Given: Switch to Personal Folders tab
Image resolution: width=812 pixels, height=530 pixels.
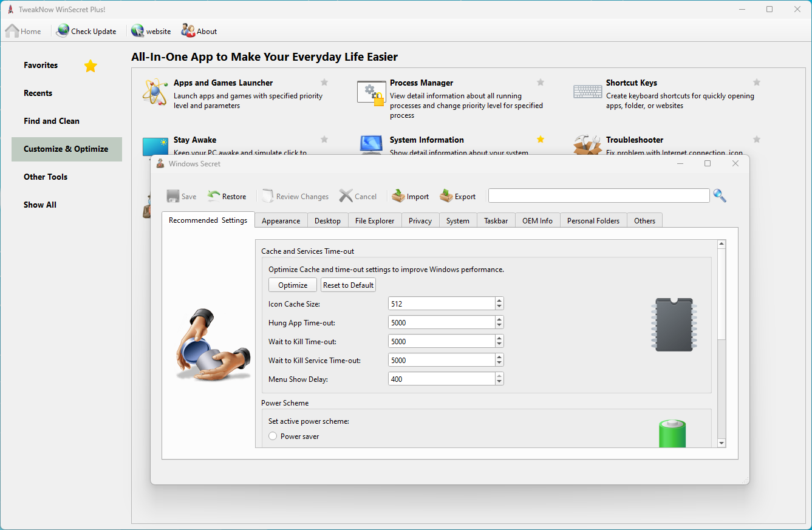Looking at the screenshot, I should pos(593,221).
